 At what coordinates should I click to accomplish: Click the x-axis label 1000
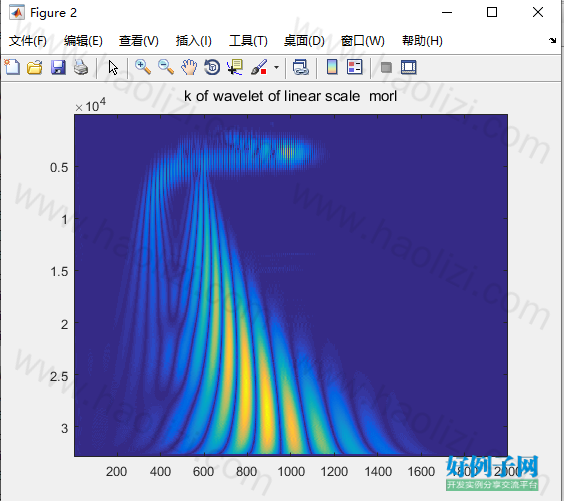click(x=291, y=471)
